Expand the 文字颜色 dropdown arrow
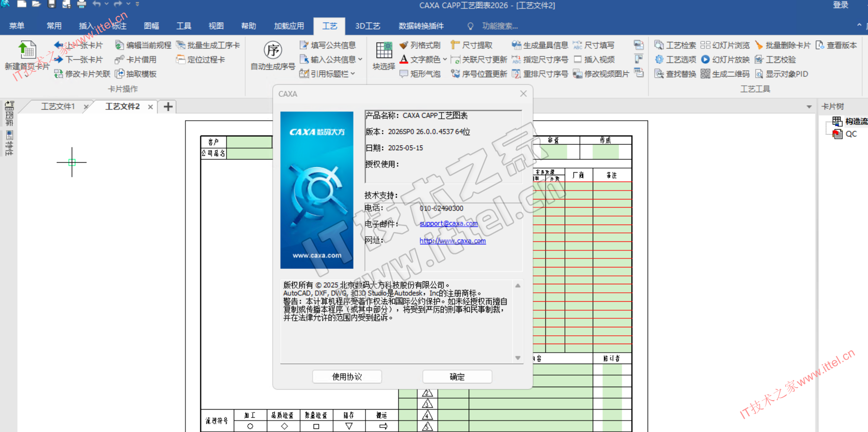 (445, 59)
